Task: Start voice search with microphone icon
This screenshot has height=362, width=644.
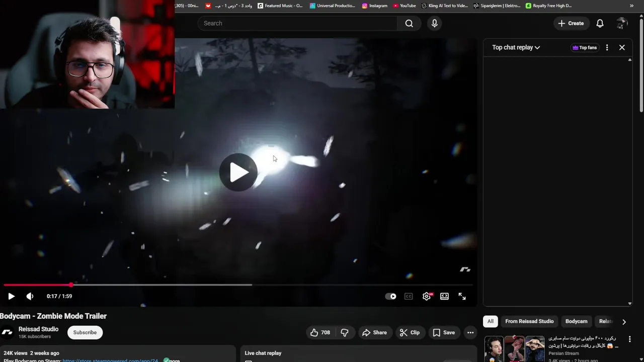Action: click(435, 23)
